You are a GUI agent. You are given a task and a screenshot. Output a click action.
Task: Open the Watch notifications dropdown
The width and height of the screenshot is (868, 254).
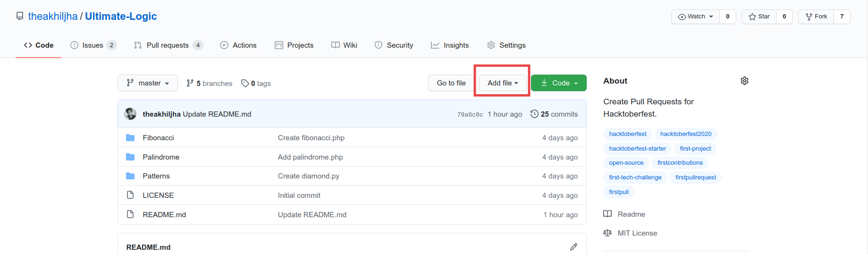pos(696,17)
